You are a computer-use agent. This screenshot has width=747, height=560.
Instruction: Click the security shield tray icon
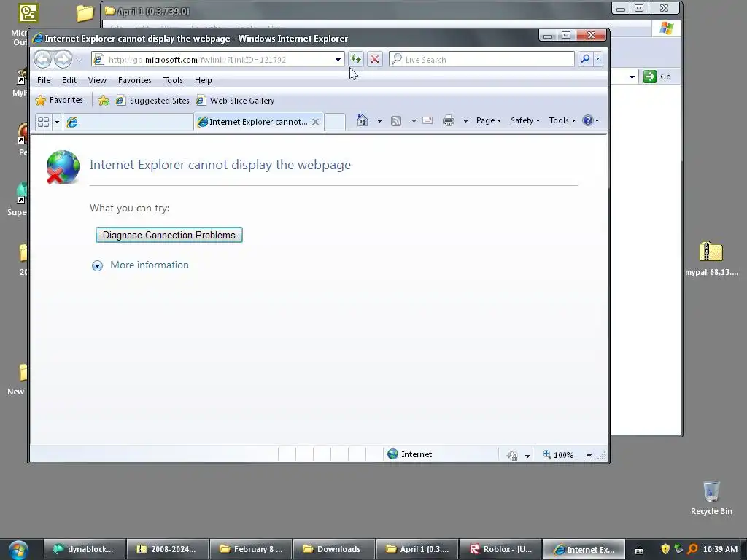665,549
